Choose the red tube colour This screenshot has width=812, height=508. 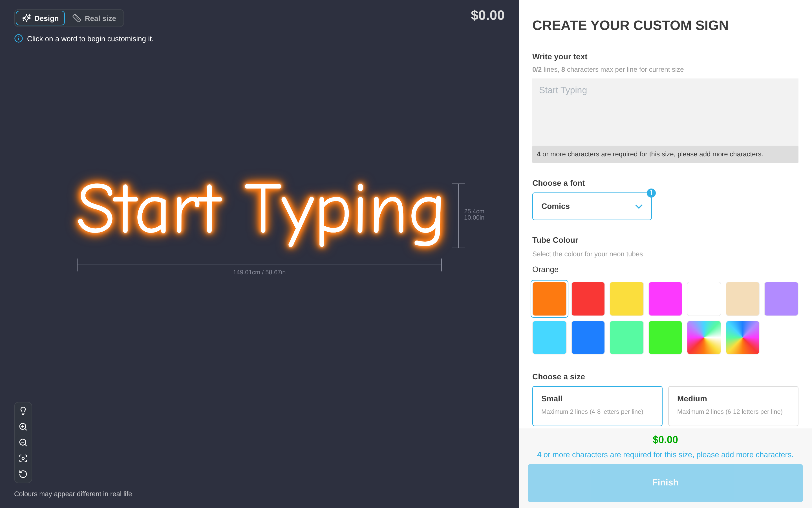pyautogui.click(x=588, y=299)
